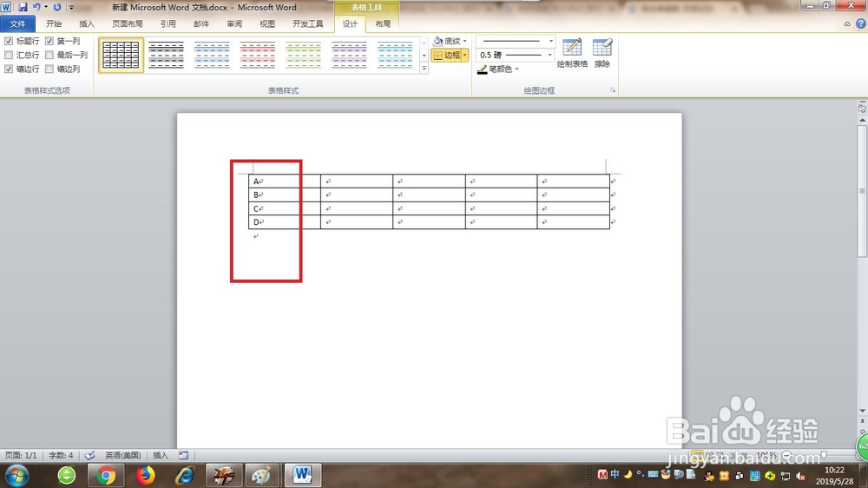Toggle the 第一列 (First Column) checkbox

pos(49,41)
